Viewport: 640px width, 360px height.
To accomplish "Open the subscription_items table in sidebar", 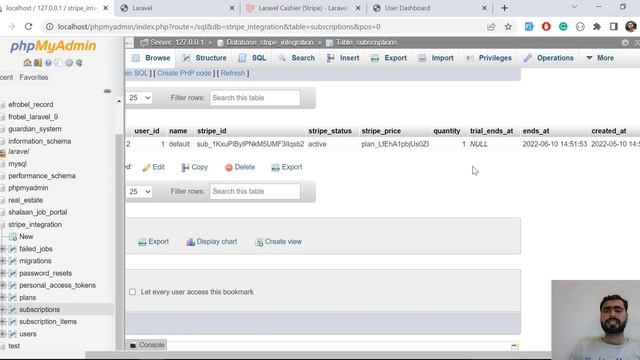I will (48, 322).
